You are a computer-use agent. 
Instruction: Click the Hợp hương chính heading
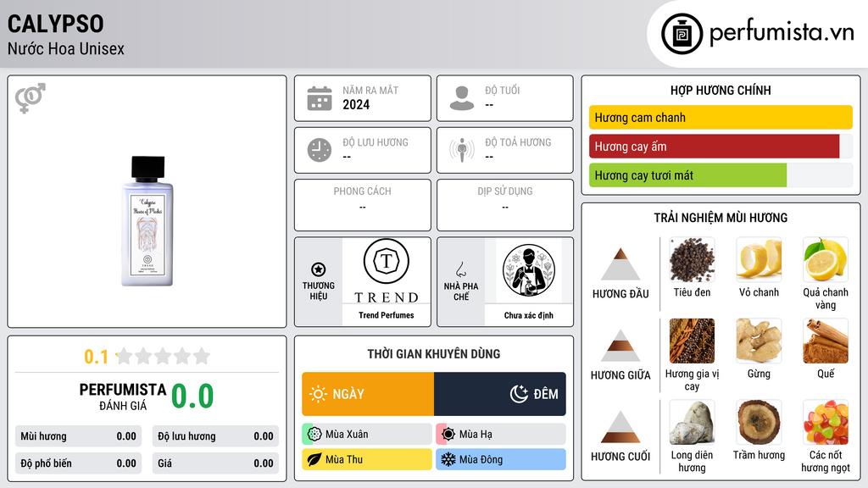[x=721, y=90]
